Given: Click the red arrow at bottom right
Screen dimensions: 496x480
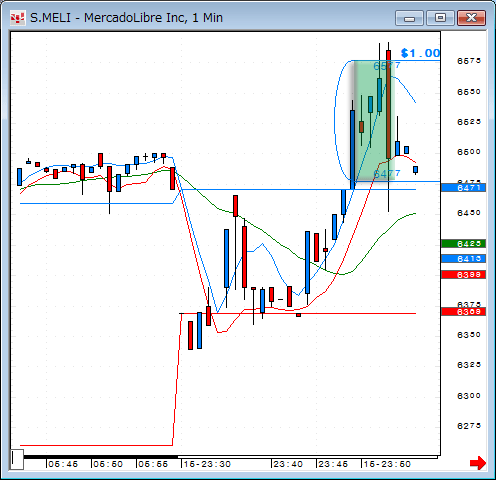Looking at the screenshot, I should 478,463.
